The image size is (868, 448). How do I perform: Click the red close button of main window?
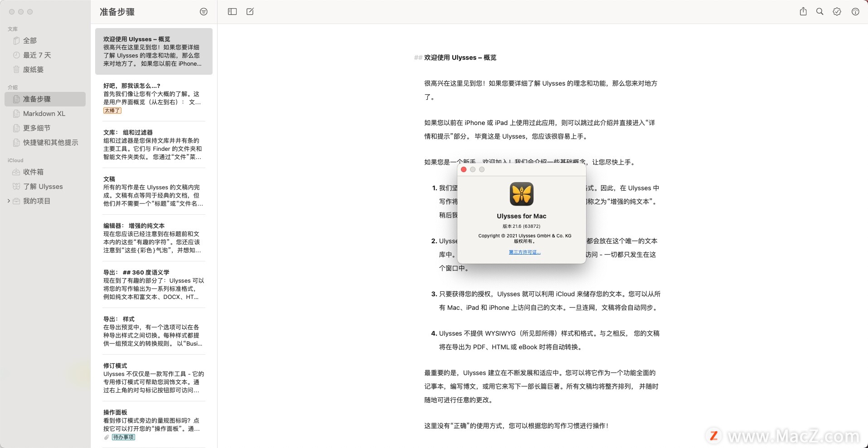point(12,12)
